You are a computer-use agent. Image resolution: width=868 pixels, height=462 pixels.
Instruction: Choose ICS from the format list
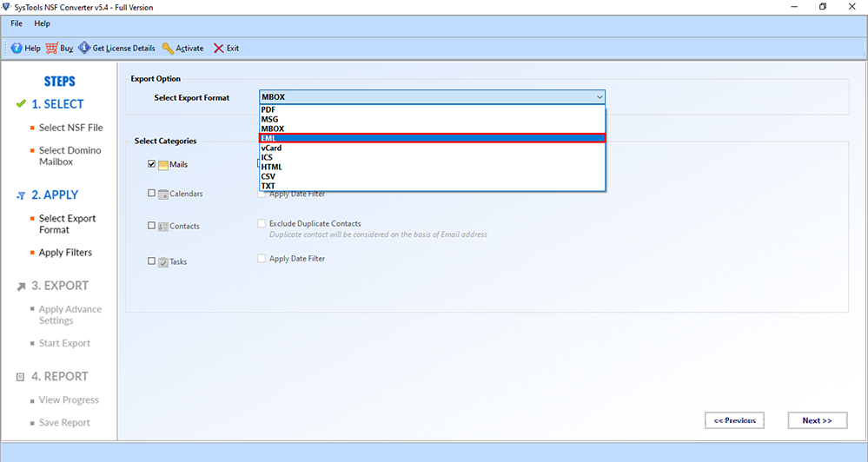[x=433, y=157]
